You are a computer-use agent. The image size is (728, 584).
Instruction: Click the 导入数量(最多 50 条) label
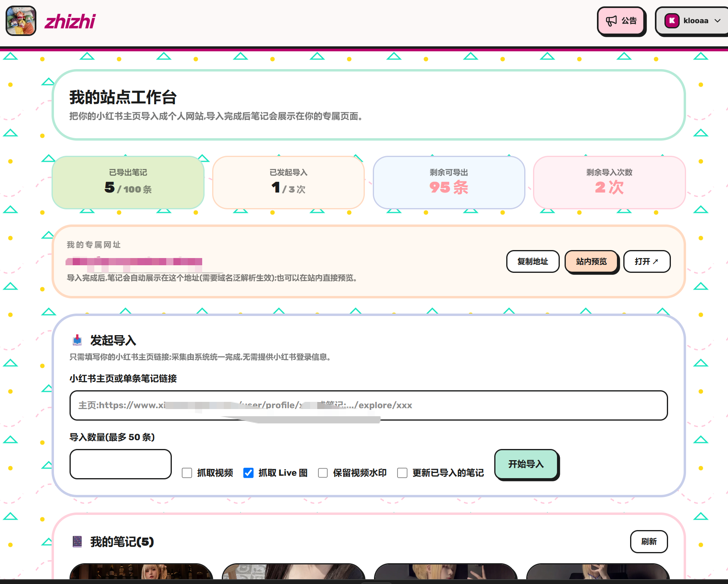tap(112, 437)
